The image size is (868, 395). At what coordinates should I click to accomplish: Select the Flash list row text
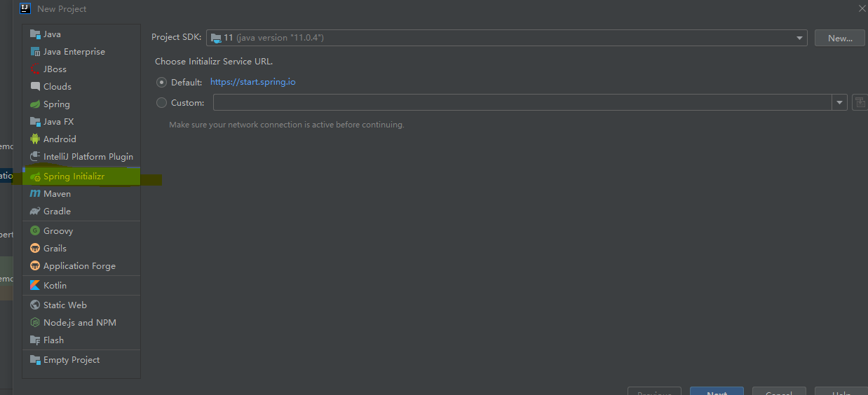53,340
